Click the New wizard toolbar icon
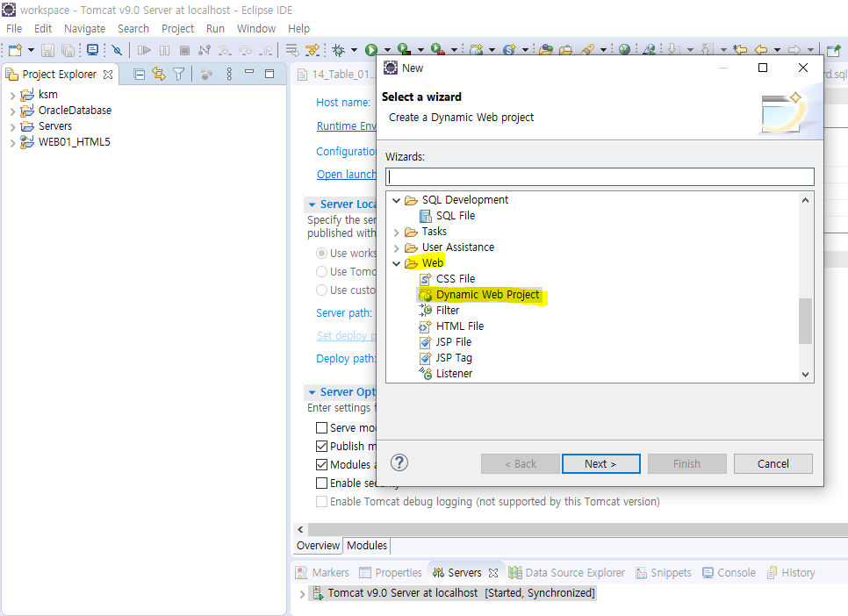Viewport: 848px width, 616px height. (x=15, y=50)
